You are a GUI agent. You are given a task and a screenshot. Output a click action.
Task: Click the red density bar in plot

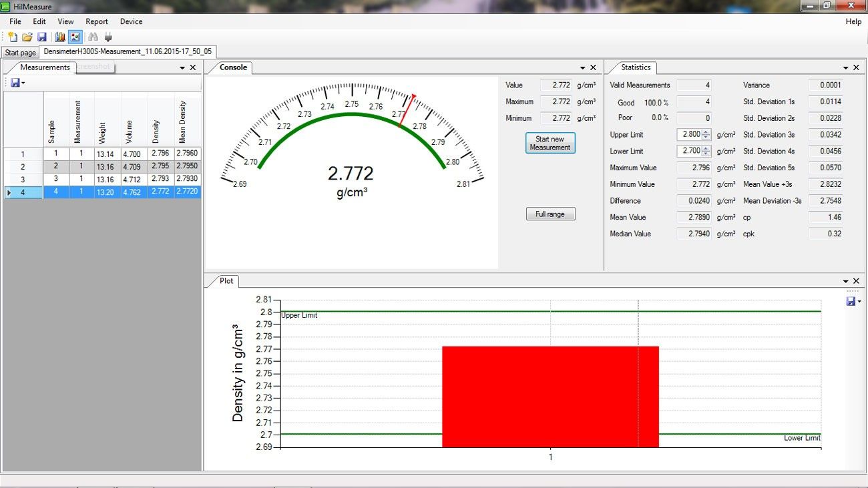tap(550, 397)
